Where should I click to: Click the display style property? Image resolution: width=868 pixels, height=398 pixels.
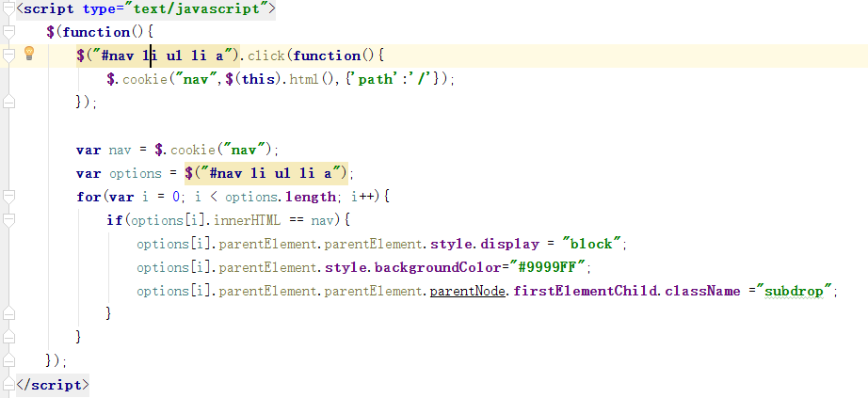point(509,244)
